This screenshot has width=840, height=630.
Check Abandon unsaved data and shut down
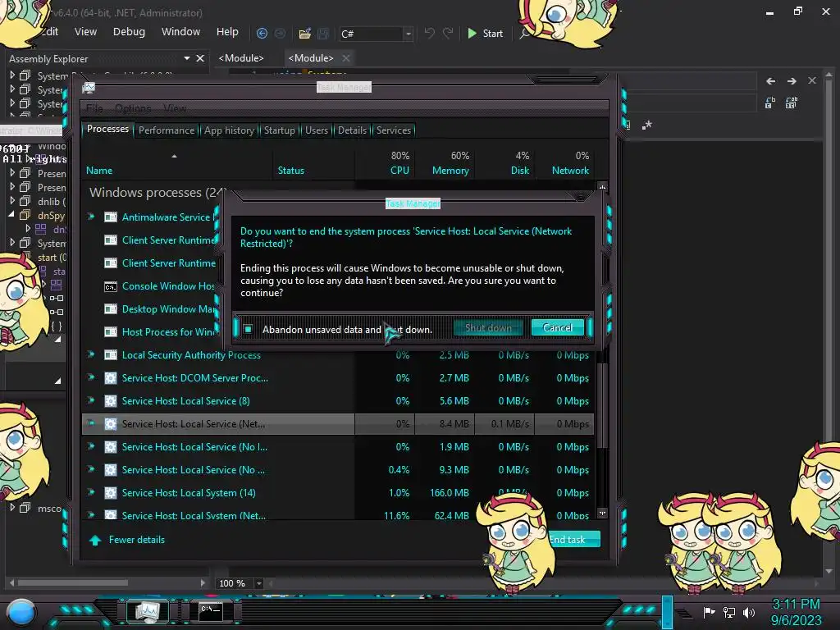(248, 329)
